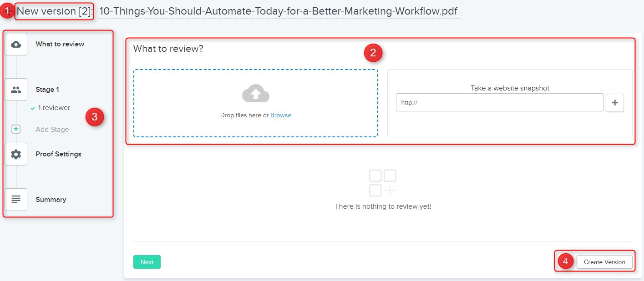Click the empty-state grid icon
644x281 pixels.
click(382, 183)
